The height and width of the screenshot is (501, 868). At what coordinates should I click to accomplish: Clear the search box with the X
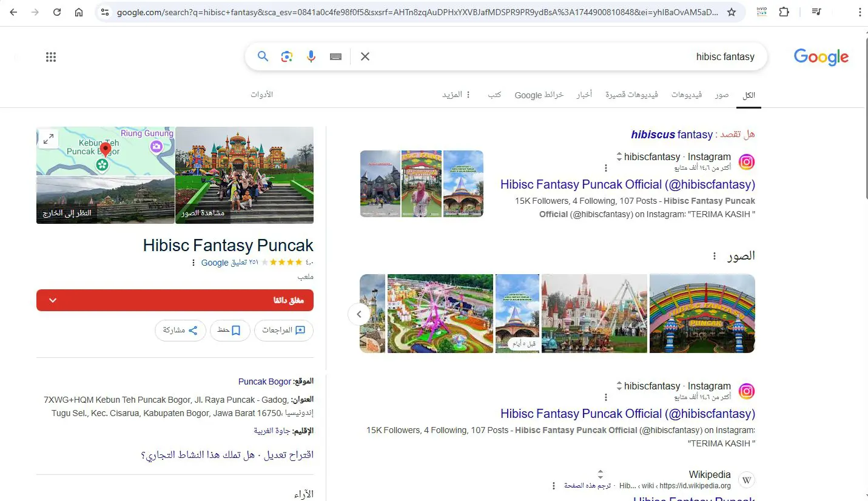365,56
